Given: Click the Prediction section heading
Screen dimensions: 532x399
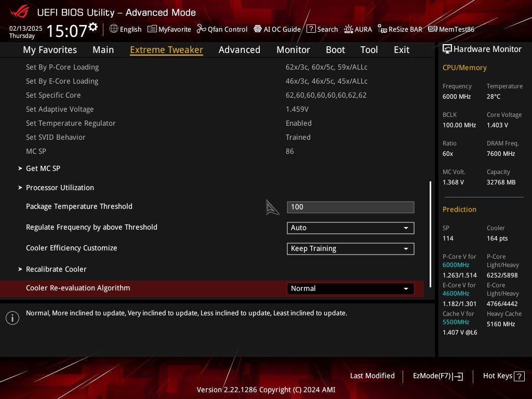Looking at the screenshot, I should [x=459, y=210].
